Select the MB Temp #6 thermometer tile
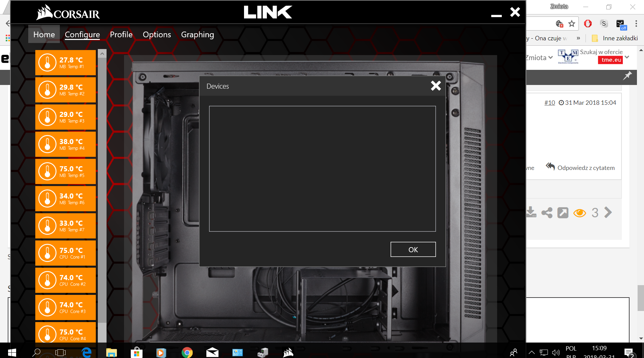Screen dimensions: 644x358 pos(66,198)
